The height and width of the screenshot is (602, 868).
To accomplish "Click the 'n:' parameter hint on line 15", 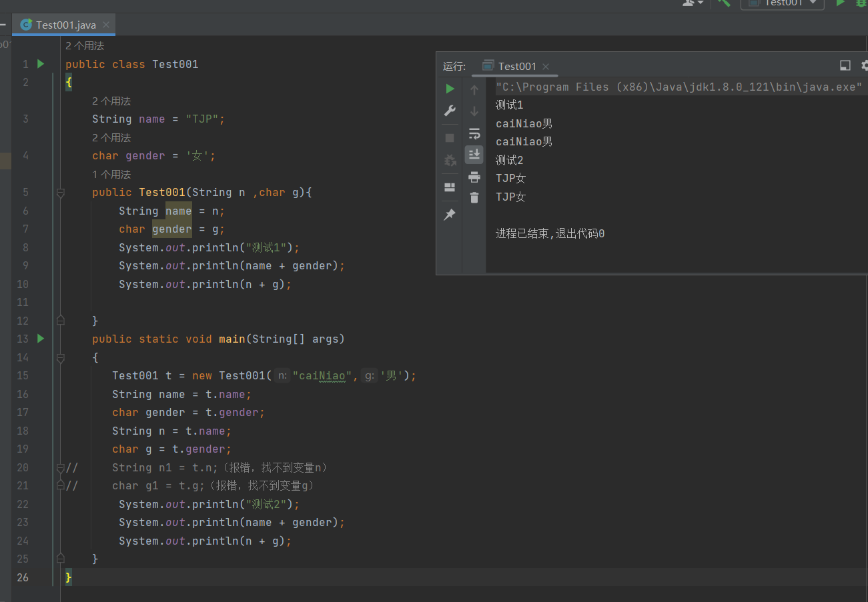I will [282, 375].
